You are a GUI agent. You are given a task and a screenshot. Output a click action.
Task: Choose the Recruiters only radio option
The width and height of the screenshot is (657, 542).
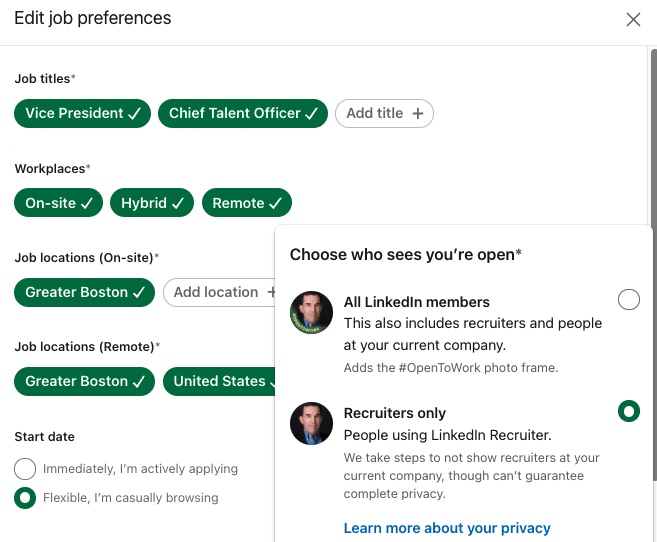point(629,411)
